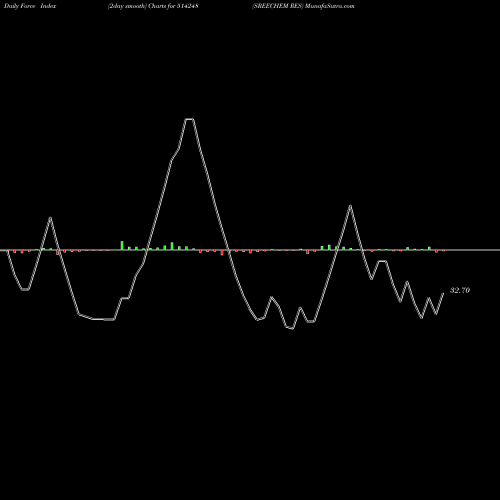Click the 'Daily Force Index' title text
The width and height of the screenshot is (500, 500).
tap(30, 6)
